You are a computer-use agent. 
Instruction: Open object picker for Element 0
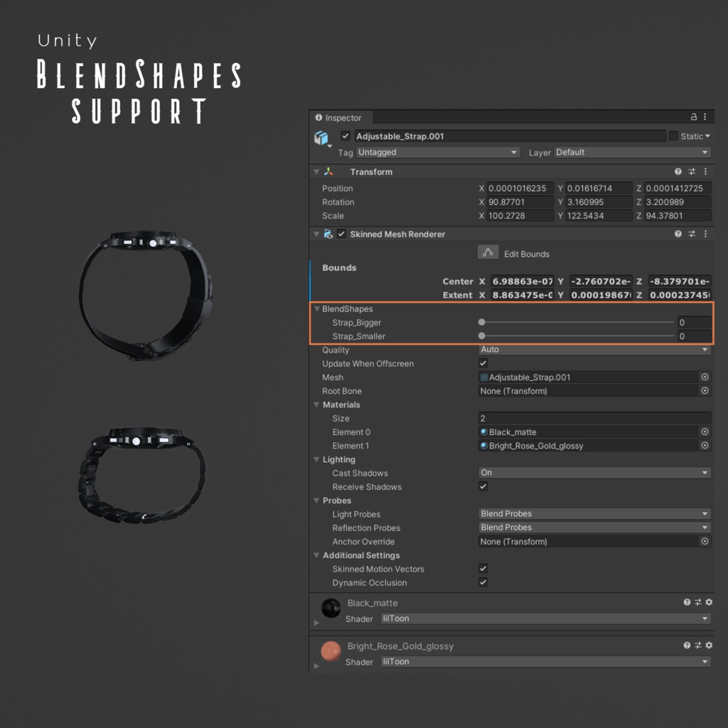[705, 432]
